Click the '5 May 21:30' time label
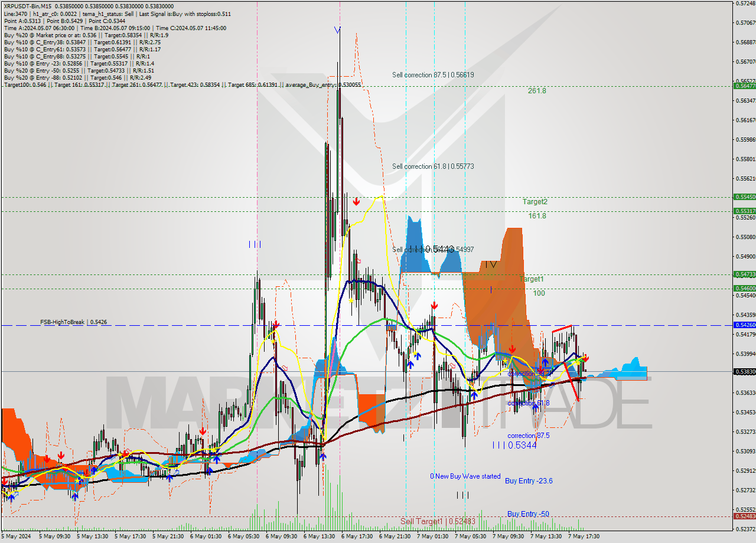756x543 pixels. (168, 537)
